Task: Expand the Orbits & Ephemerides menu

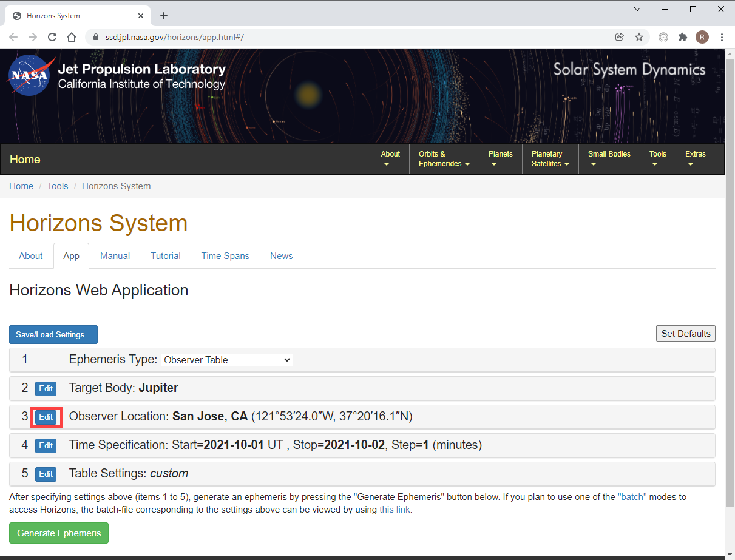Action: coord(444,159)
